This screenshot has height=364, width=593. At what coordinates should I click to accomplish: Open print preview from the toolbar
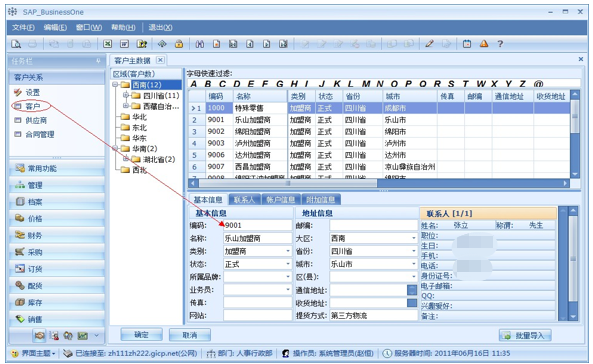16,44
